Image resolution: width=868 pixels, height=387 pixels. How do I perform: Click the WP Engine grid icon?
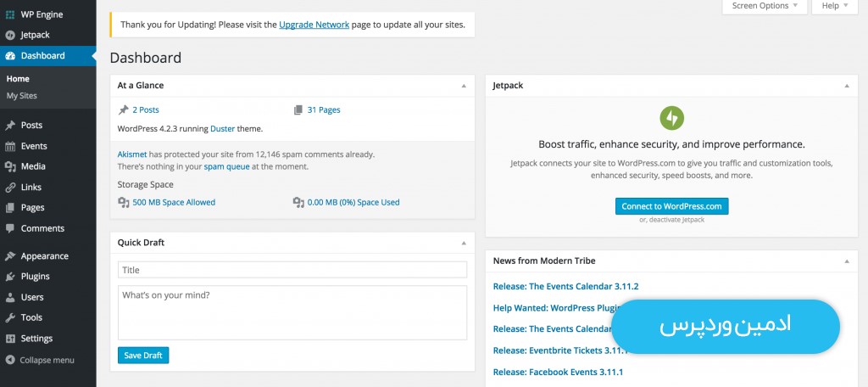click(x=10, y=14)
